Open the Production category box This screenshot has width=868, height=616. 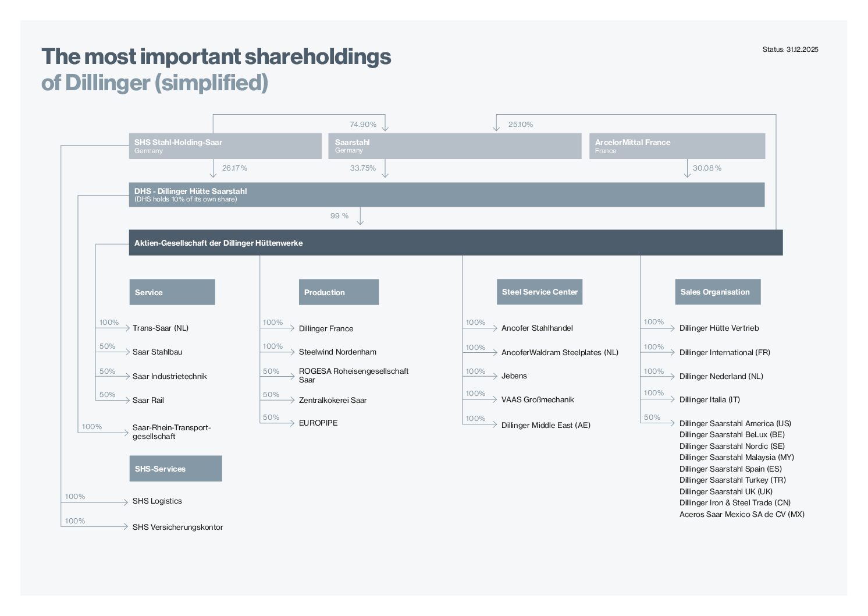pos(339,292)
